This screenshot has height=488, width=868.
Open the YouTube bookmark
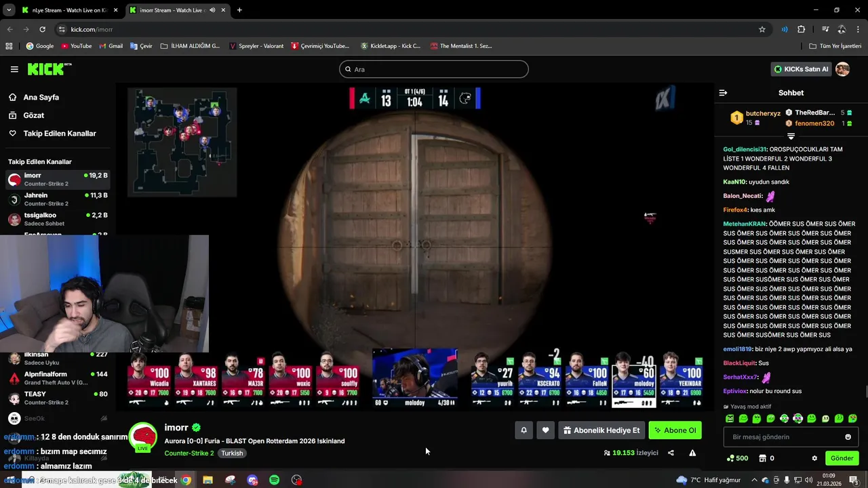point(76,46)
